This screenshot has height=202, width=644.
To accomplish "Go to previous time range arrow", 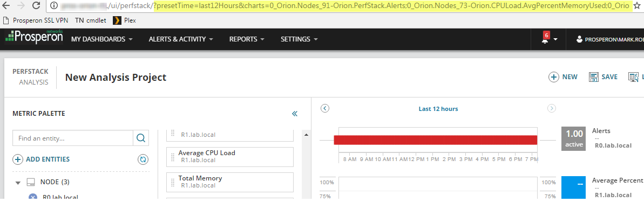I will tap(325, 109).
